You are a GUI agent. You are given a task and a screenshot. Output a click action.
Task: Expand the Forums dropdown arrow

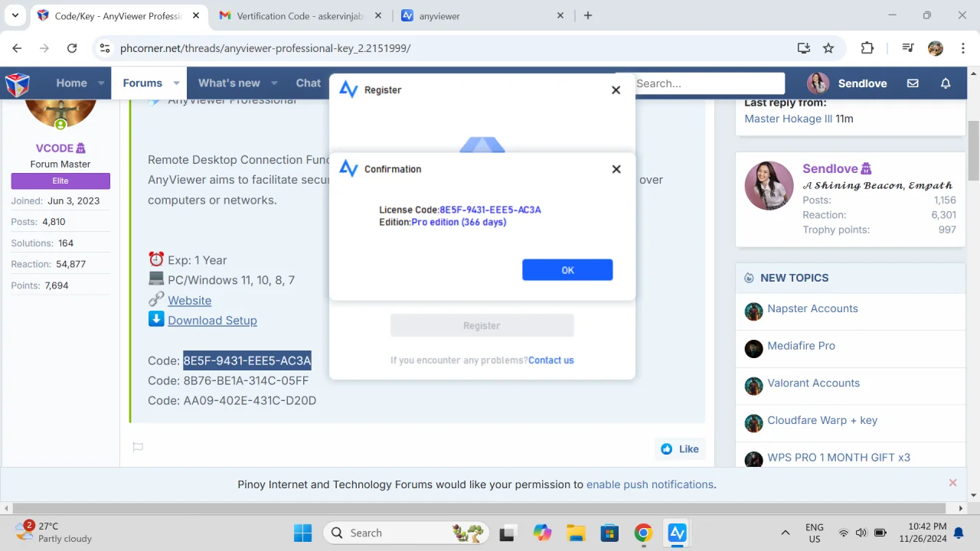(176, 83)
